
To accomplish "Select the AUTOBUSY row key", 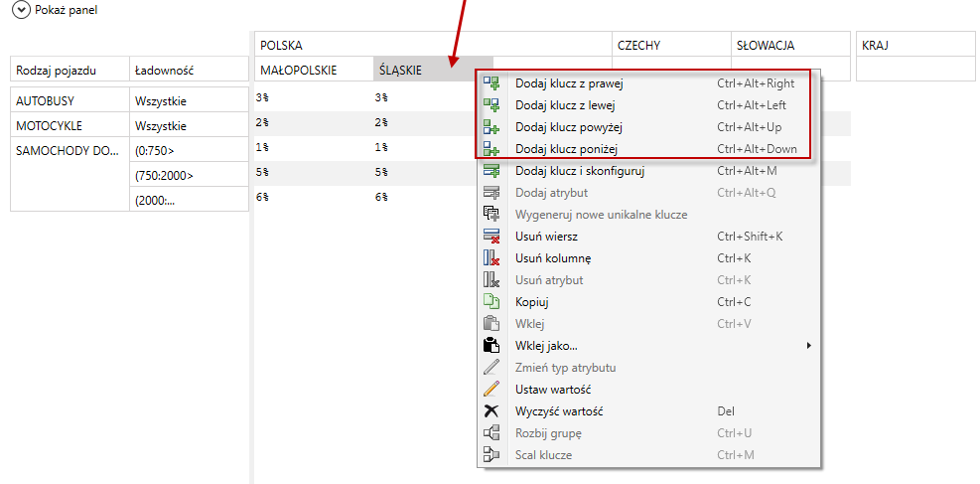I will tap(70, 100).
